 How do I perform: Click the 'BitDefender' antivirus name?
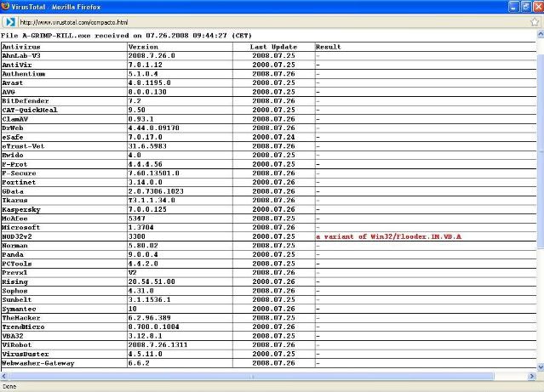click(26, 101)
